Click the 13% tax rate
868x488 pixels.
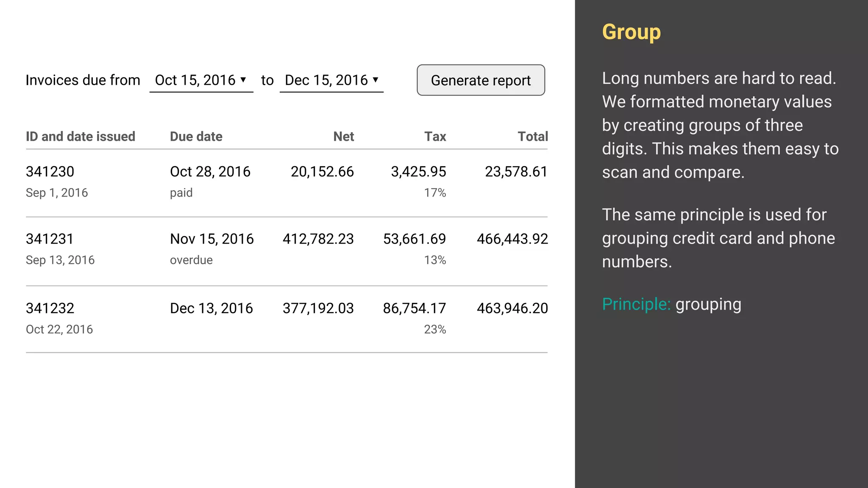click(x=435, y=260)
